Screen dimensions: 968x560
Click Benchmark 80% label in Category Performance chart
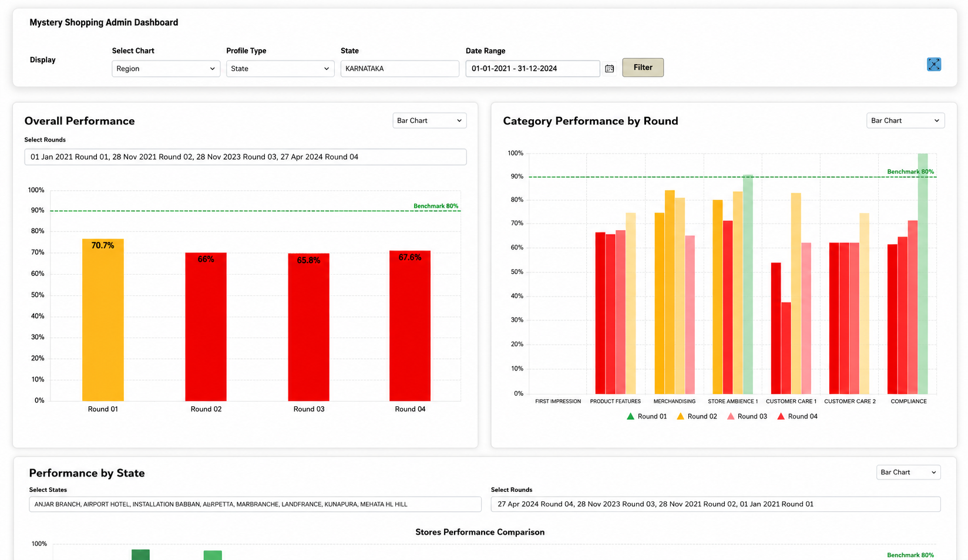click(910, 172)
